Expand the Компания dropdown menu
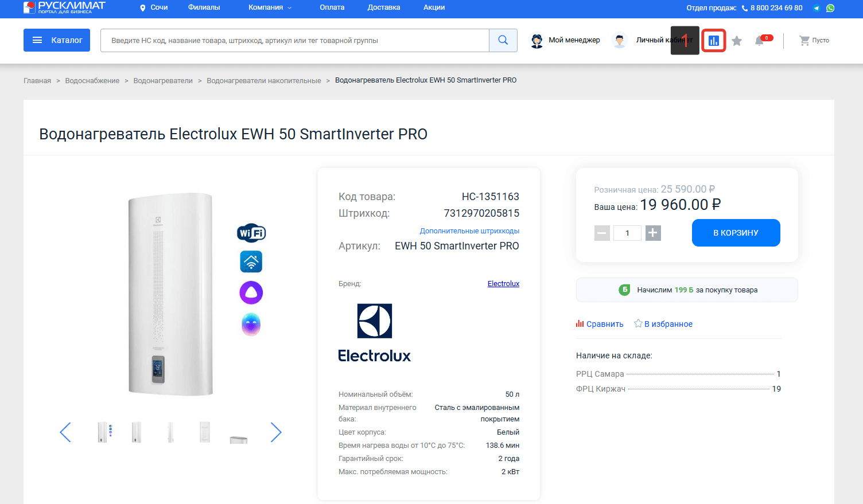 pos(270,7)
